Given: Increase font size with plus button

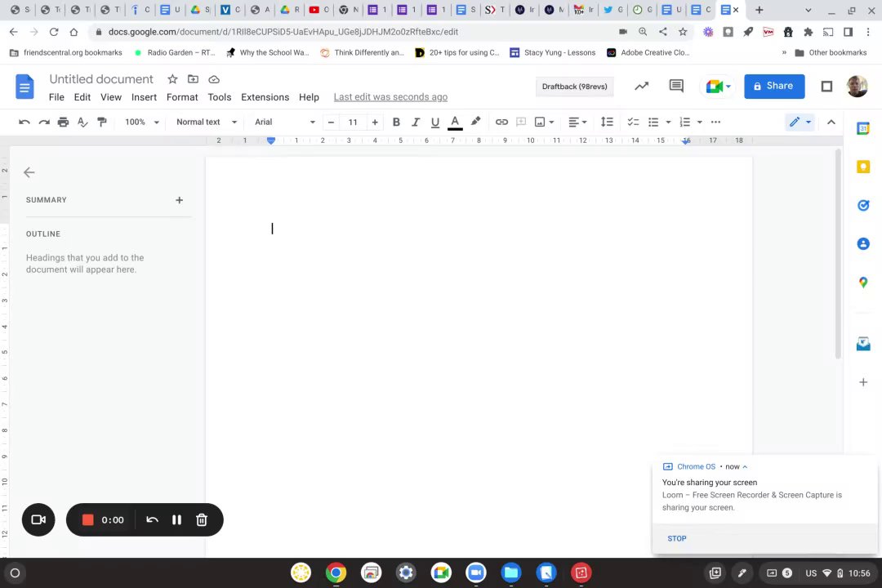Looking at the screenshot, I should point(375,122).
